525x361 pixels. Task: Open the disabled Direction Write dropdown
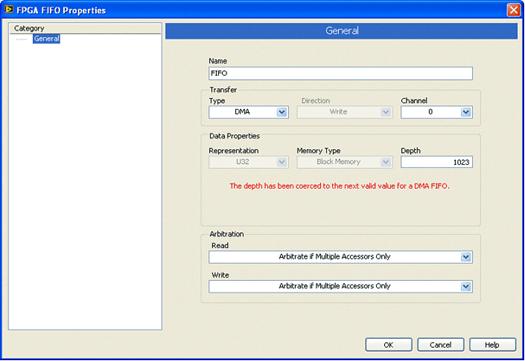(x=345, y=112)
